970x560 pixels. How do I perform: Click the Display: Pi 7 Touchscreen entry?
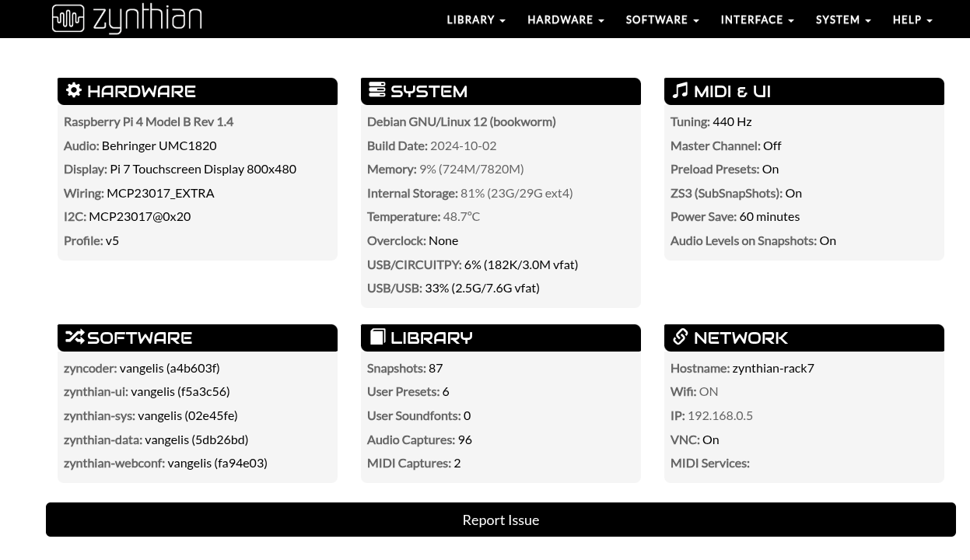180,169
